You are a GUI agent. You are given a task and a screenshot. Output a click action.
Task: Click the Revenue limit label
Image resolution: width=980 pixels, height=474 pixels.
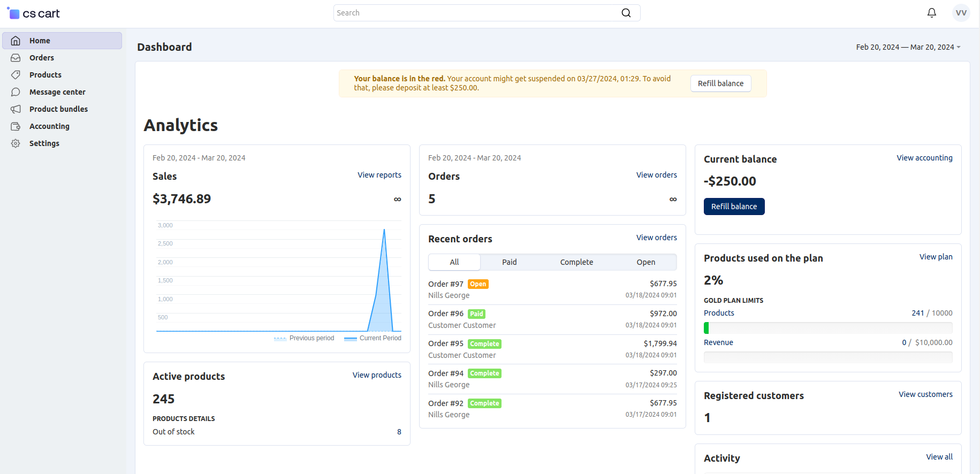pyautogui.click(x=718, y=342)
